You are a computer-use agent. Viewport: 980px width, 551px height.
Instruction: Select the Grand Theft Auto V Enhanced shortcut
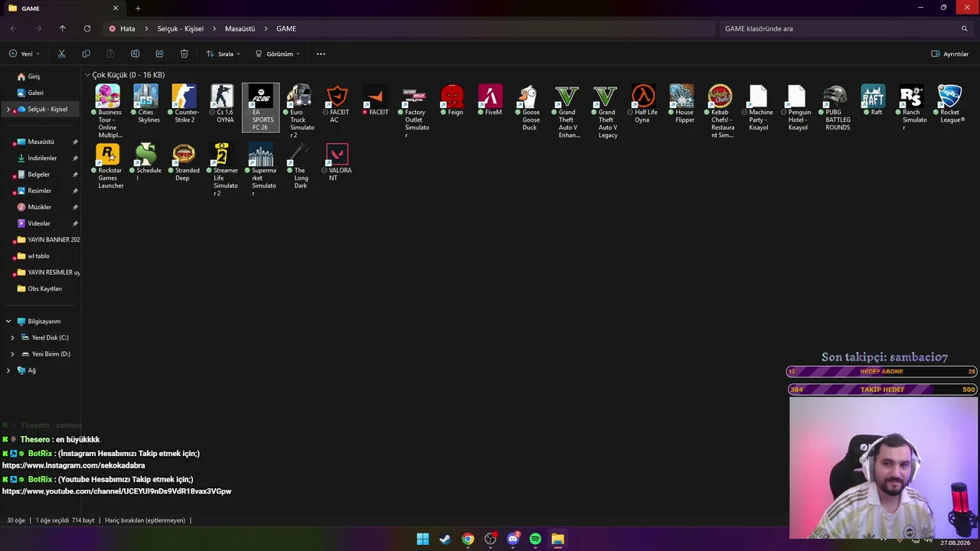pyautogui.click(x=567, y=111)
